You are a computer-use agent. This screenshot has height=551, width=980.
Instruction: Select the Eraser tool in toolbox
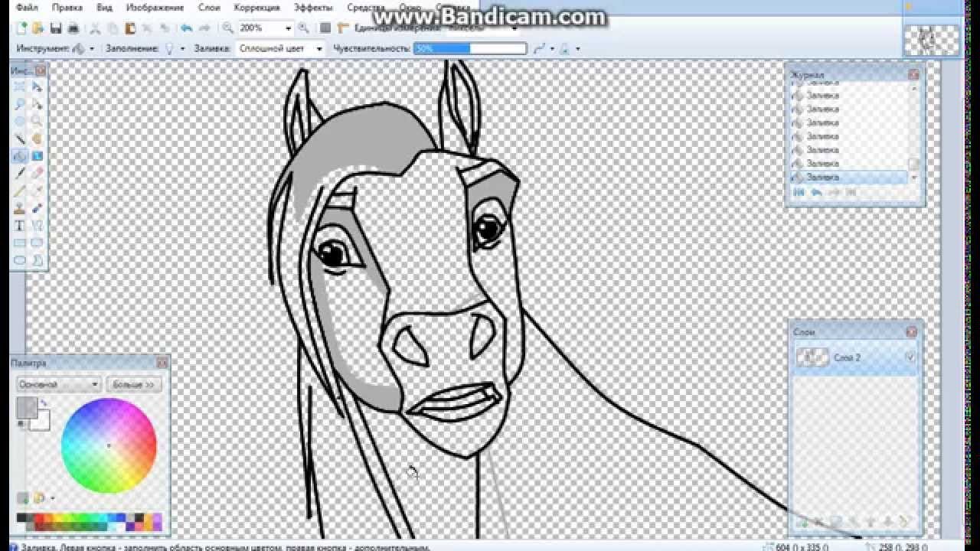click(x=37, y=173)
